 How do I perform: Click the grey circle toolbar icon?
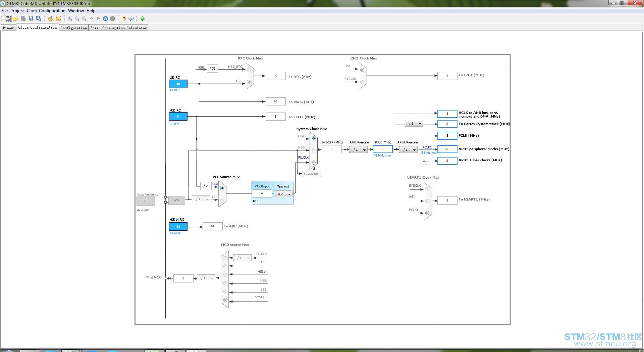[113, 19]
